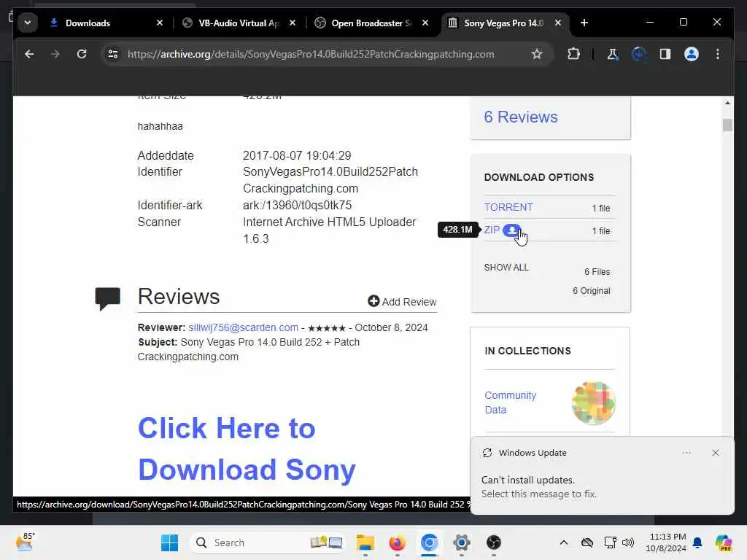The height and width of the screenshot is (560, 747).
Task: Open the clock showing 11:13 PM
Action: (x=665, y=542)
